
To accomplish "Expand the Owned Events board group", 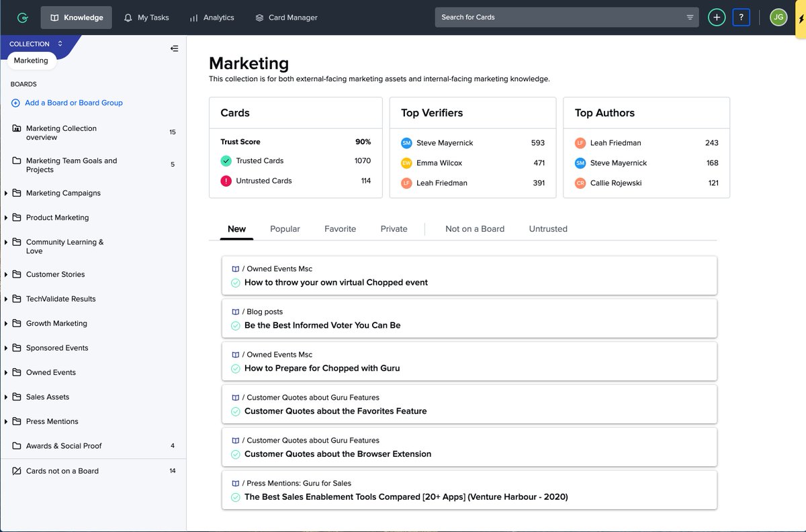I will [6, 373].
